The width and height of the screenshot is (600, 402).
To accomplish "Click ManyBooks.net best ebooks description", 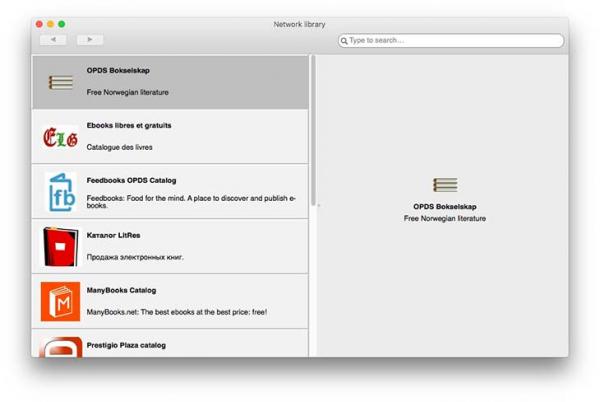I will [177, 312].
